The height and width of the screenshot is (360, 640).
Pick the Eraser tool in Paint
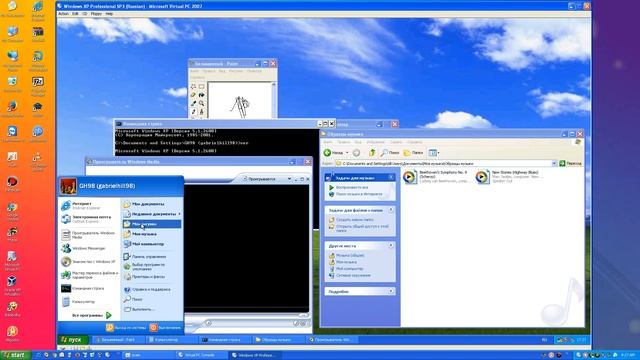click(193, 95)
